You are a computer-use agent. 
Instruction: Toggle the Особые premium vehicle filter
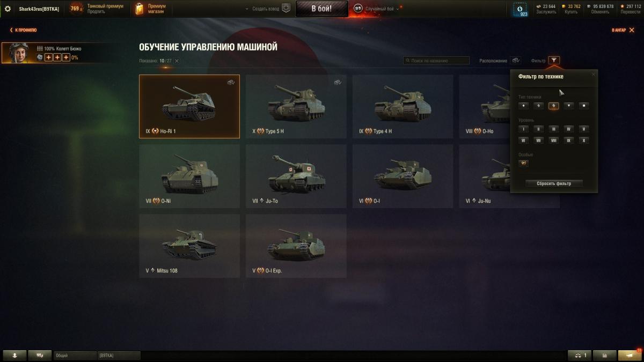tap(524, 163)
